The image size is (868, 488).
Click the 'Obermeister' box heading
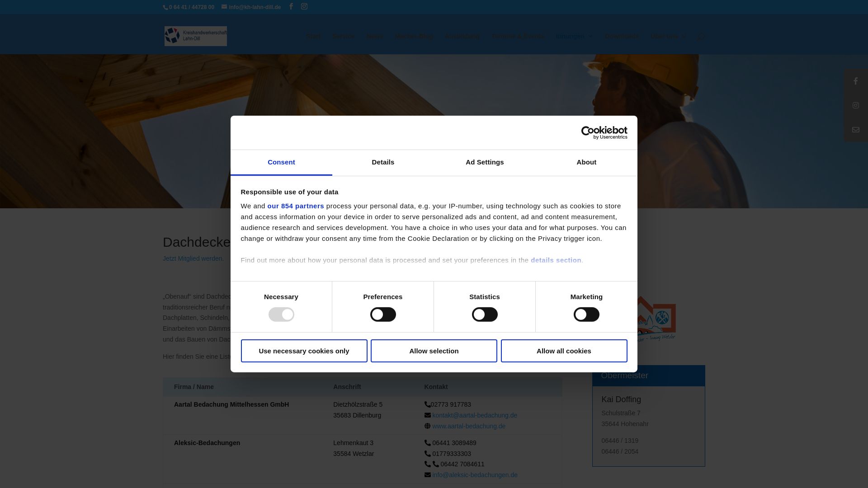625,375
